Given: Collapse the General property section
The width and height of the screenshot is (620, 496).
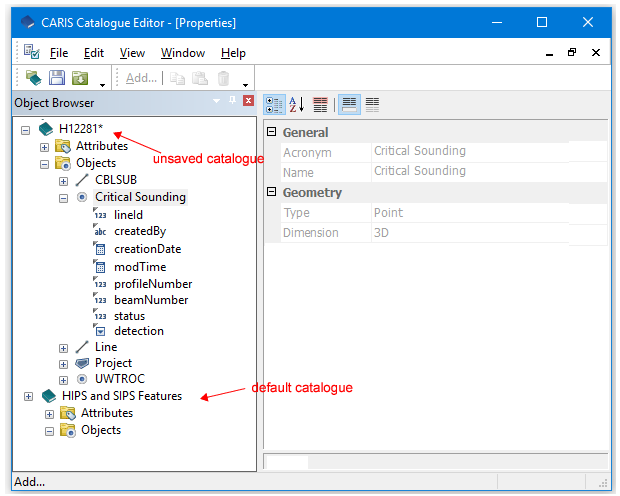Looking at the screenshot, I should click(271, 132).
